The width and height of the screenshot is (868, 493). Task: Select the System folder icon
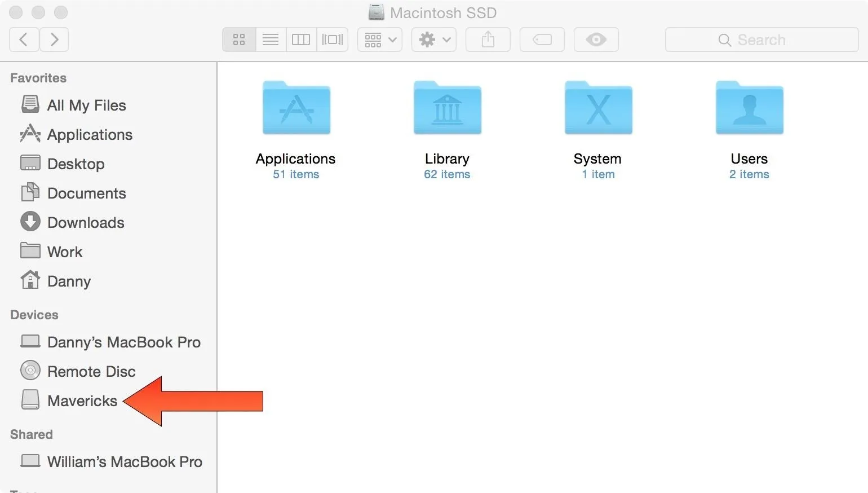click(599, 108)
